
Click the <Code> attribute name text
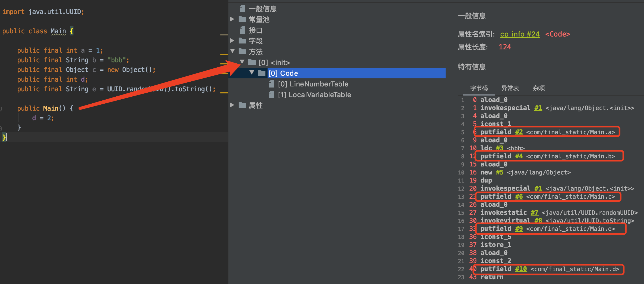tap(558, 34)
